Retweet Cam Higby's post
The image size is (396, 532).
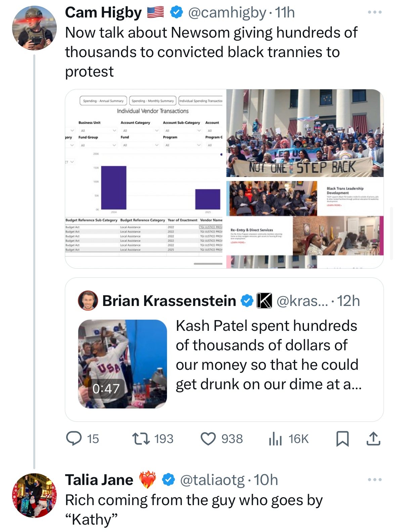(x=141, y=439)
